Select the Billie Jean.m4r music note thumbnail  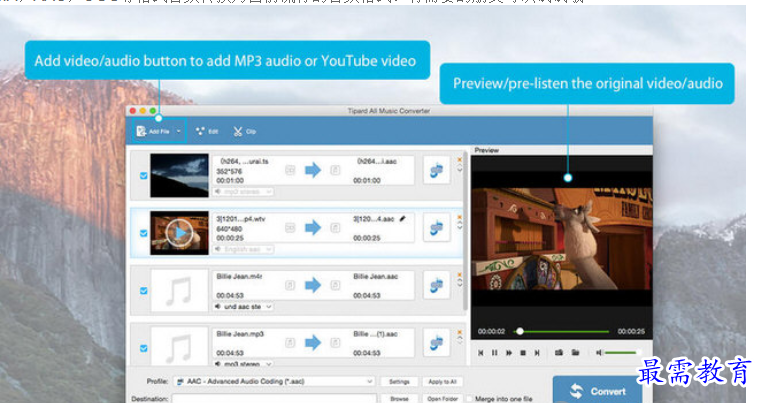coord(179,290)
